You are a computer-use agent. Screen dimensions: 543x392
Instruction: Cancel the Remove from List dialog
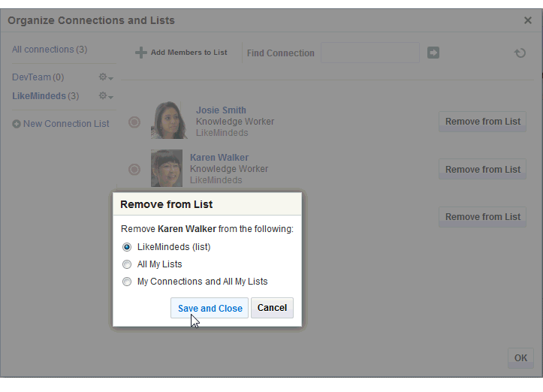[272, 308]
